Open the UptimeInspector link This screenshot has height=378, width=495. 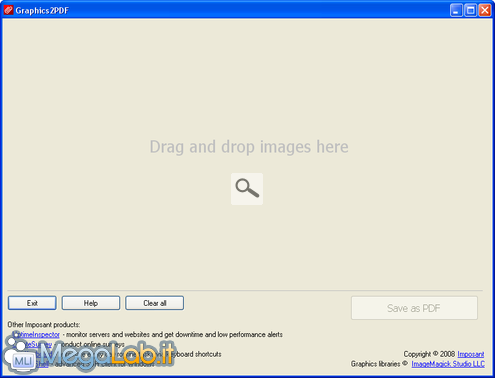(36, 334)
